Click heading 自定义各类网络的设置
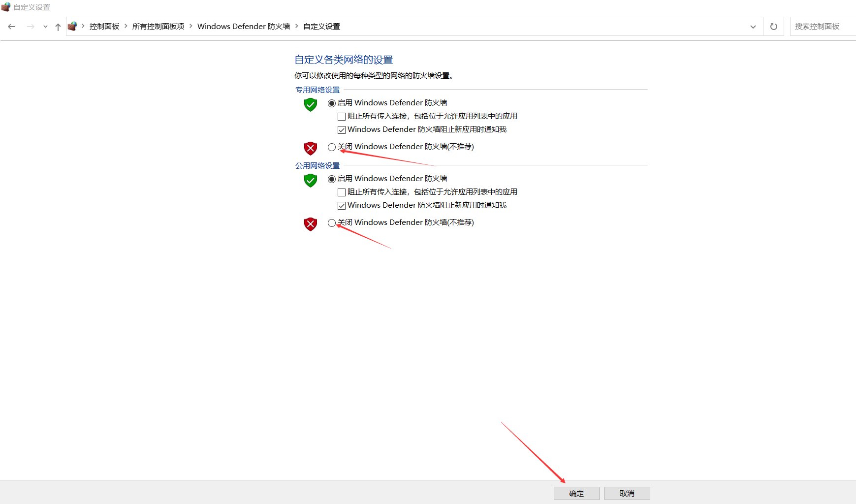856x504 pixels. tap(344, 60)
